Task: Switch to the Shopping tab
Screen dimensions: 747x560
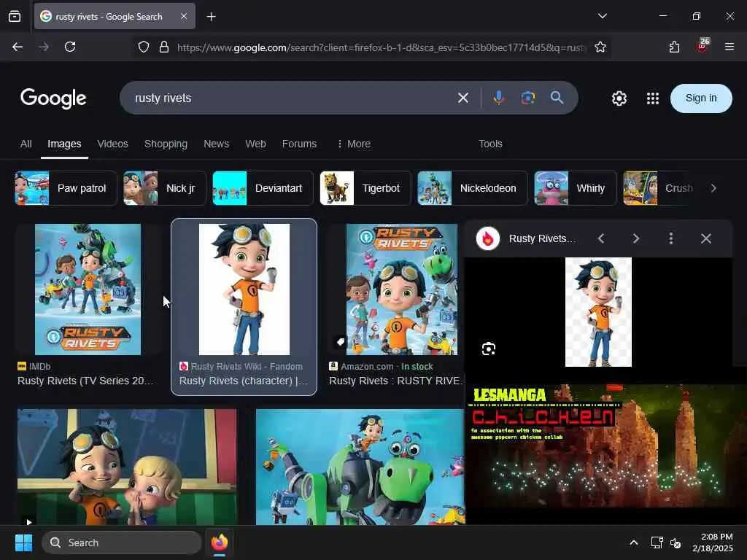Action: tap(166, 144)
